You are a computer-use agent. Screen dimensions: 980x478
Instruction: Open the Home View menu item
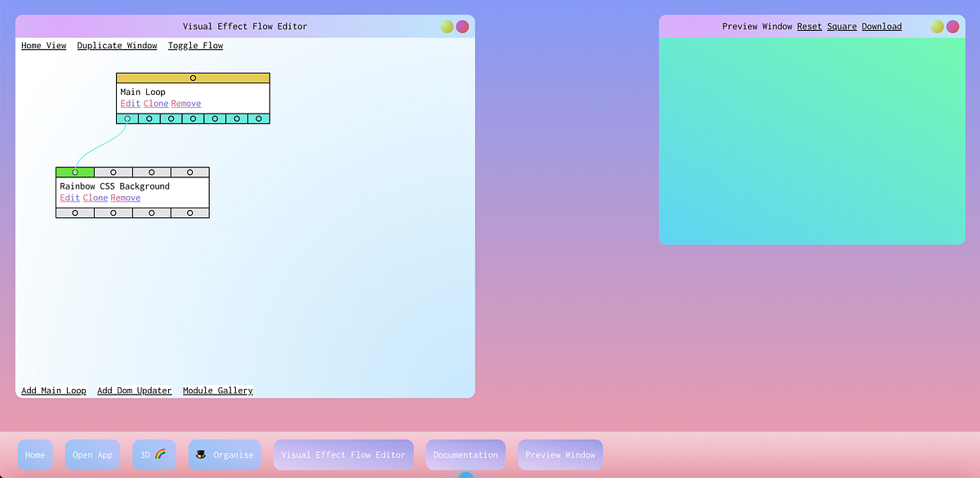coord(43,46)
